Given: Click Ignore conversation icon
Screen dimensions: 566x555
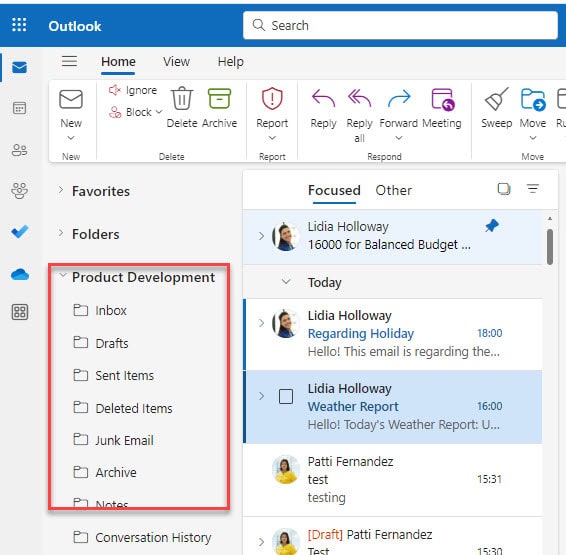Looking at the screenshot, I should click(x=115, y=90).
